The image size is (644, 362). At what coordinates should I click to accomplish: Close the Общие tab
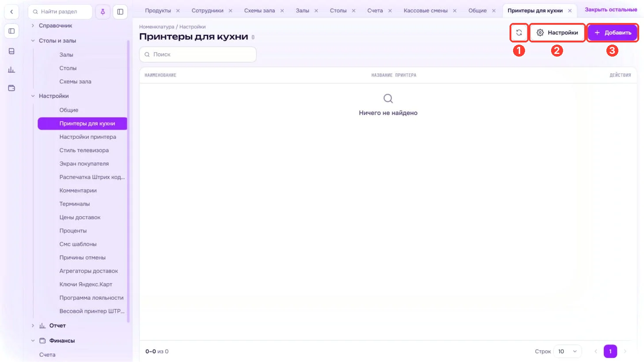coord(494,11)
